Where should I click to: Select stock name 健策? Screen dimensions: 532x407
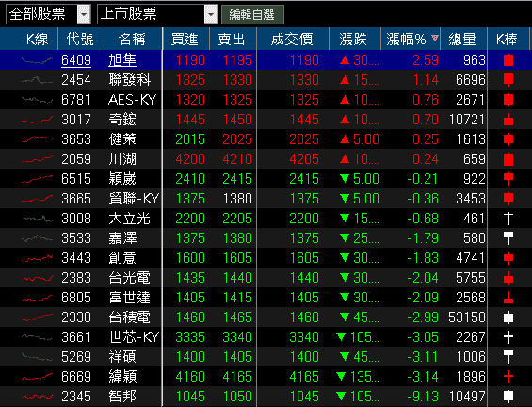point(122,139)
